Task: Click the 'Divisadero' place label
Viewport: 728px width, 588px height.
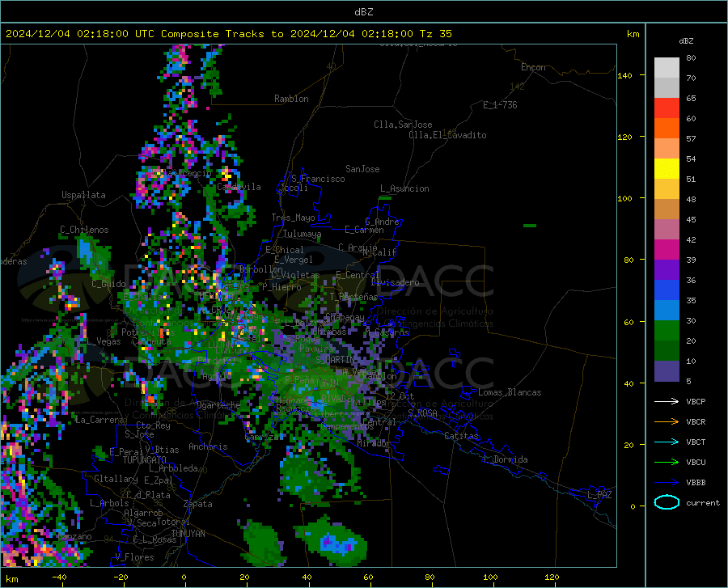Action: [x=395, y=282]
